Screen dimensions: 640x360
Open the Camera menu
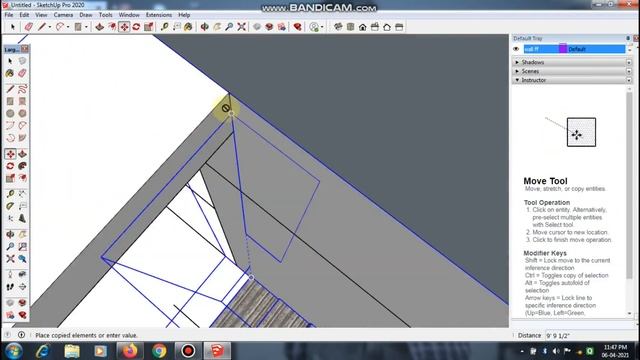point(63,15)
